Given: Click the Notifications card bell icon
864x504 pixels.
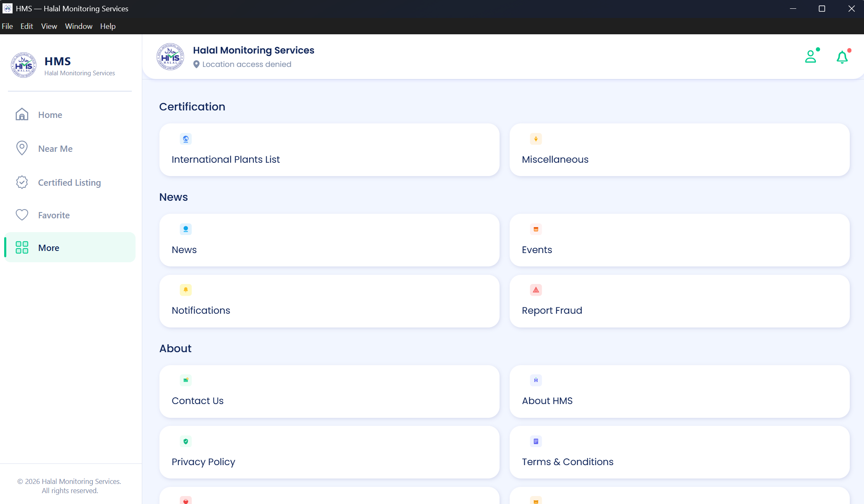Looking at the screenshot, I should point(186,290).
